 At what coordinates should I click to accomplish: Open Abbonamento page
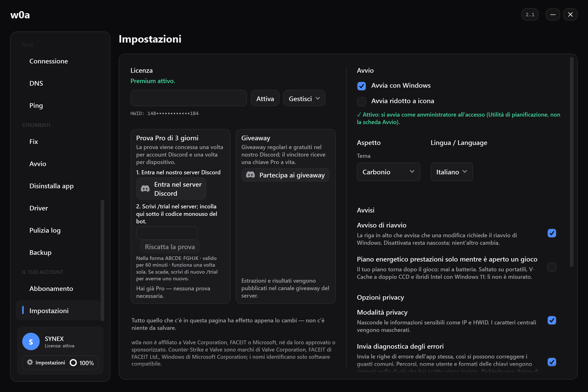click(58, 289)
